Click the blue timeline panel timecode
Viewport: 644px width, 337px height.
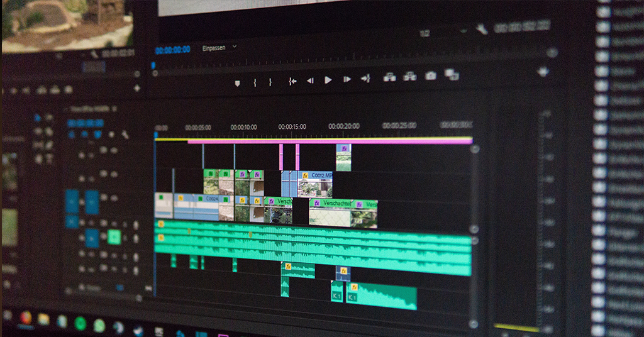click(x=86, y=123)
